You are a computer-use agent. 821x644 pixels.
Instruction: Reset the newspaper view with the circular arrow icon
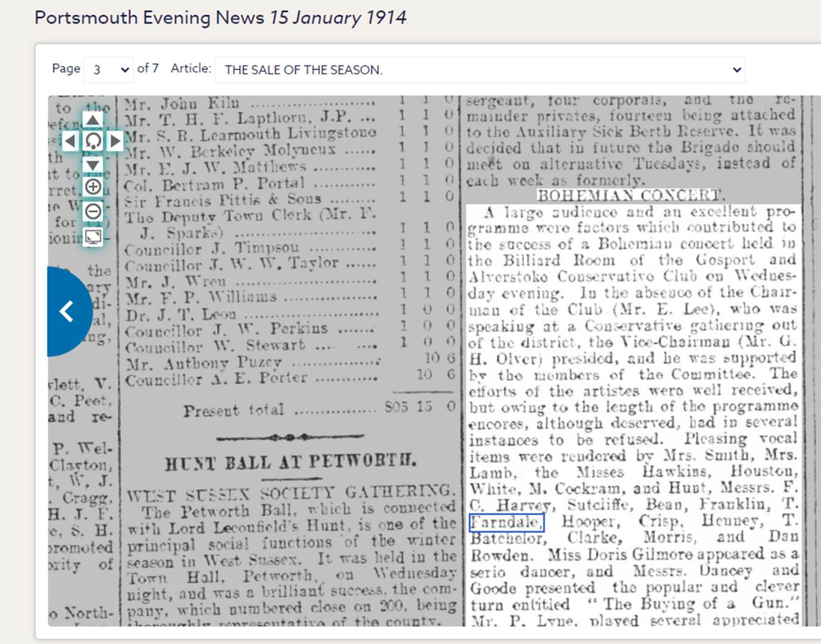point(93,141)
